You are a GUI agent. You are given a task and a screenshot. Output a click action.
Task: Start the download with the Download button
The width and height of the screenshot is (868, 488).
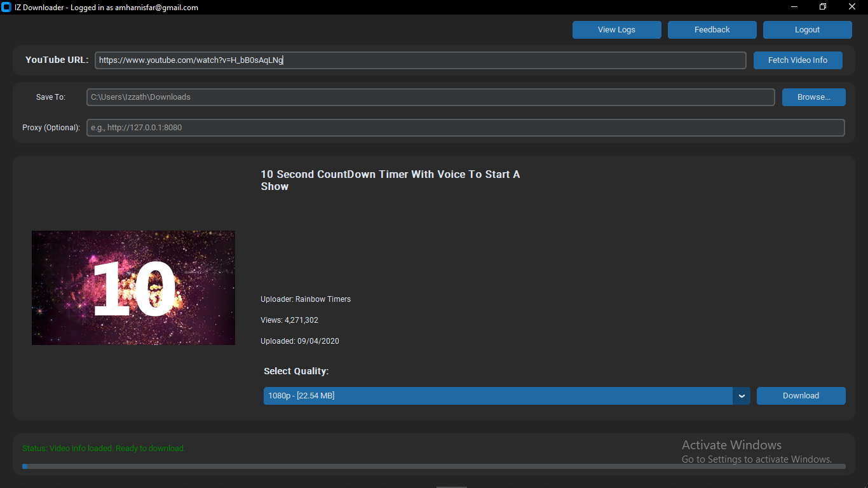(x=801, y=396)
